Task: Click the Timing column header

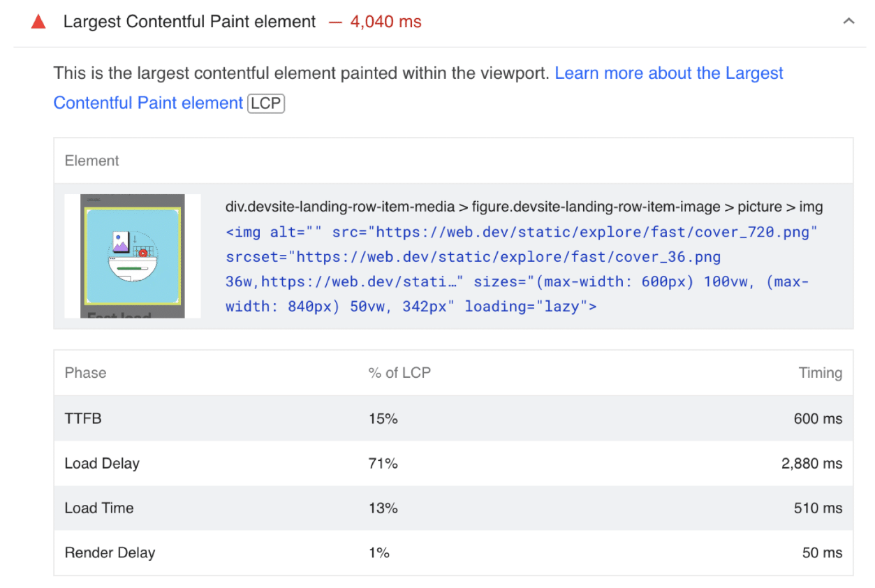Action: pos(821,373)
